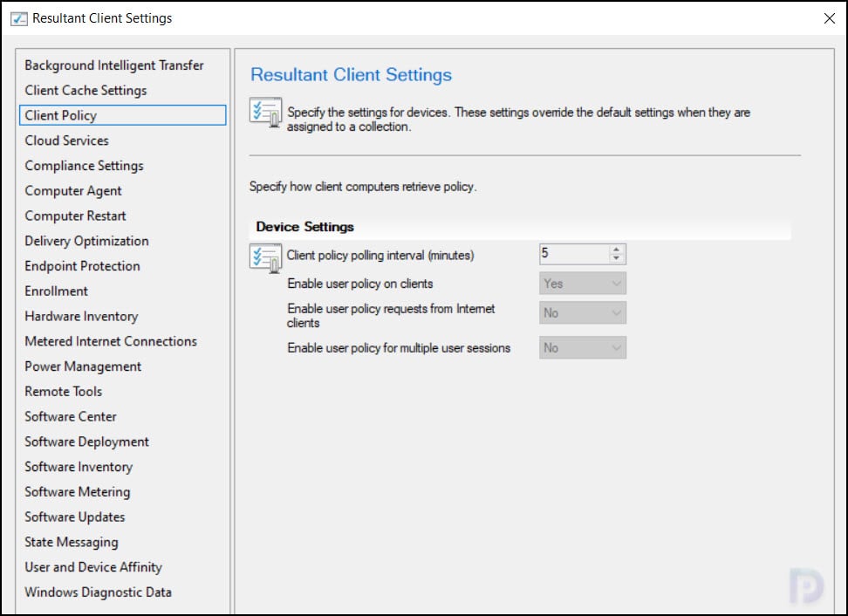Click the 'Client policy polling interval (minutes)' label

click(x=380, y=256)
